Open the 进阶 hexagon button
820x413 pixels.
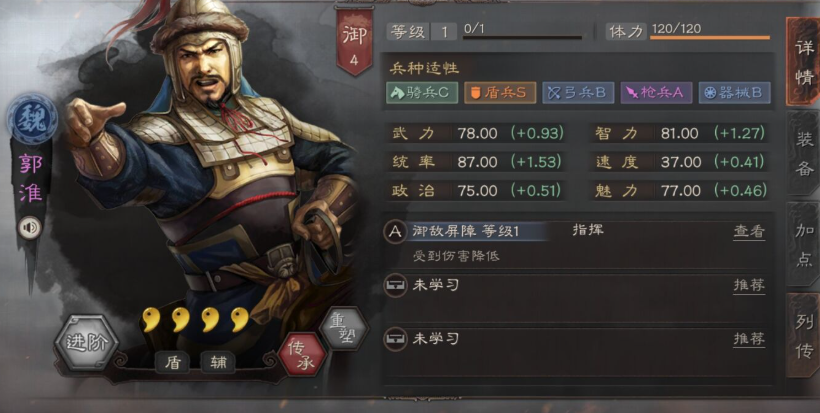tap(87, 343)
